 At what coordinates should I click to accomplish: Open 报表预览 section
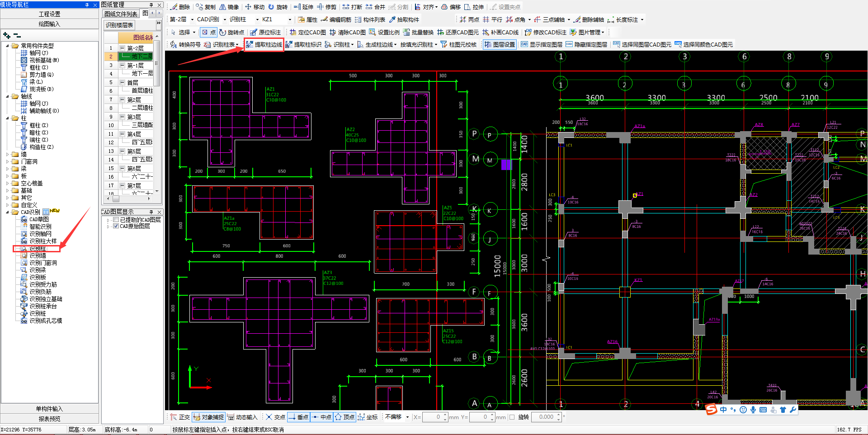tap(49, 419)
